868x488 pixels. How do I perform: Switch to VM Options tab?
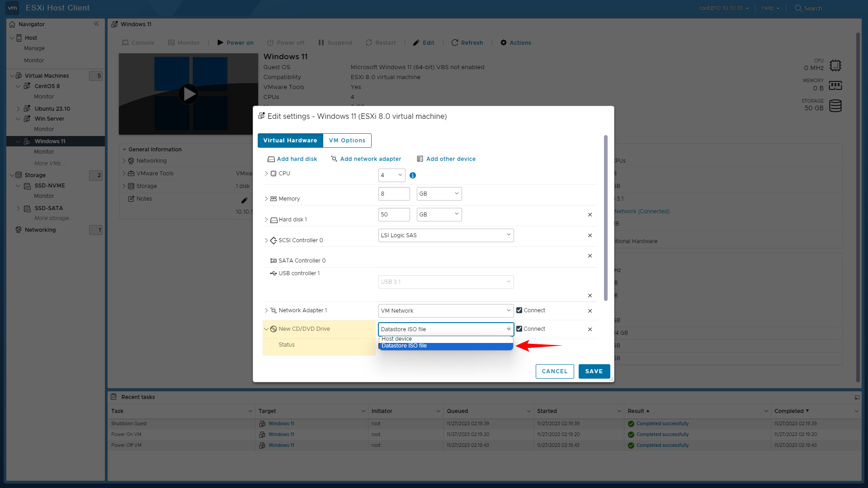347,141
